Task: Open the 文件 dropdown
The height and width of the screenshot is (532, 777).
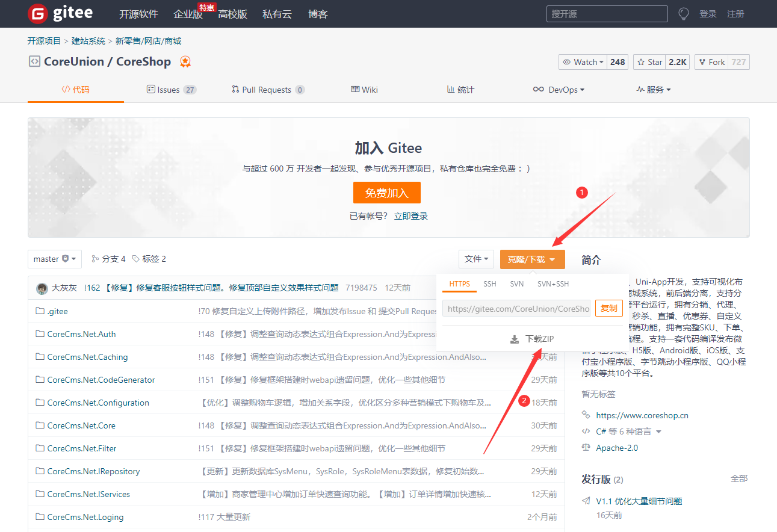Action: coord(476,259)
